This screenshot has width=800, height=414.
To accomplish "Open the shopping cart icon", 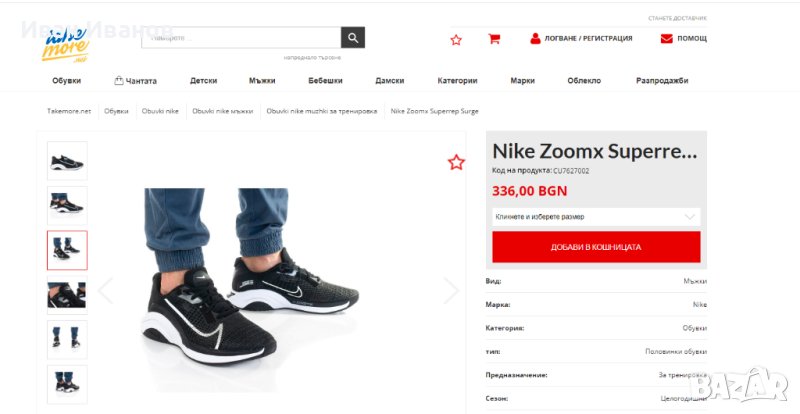I will [494, 39].
